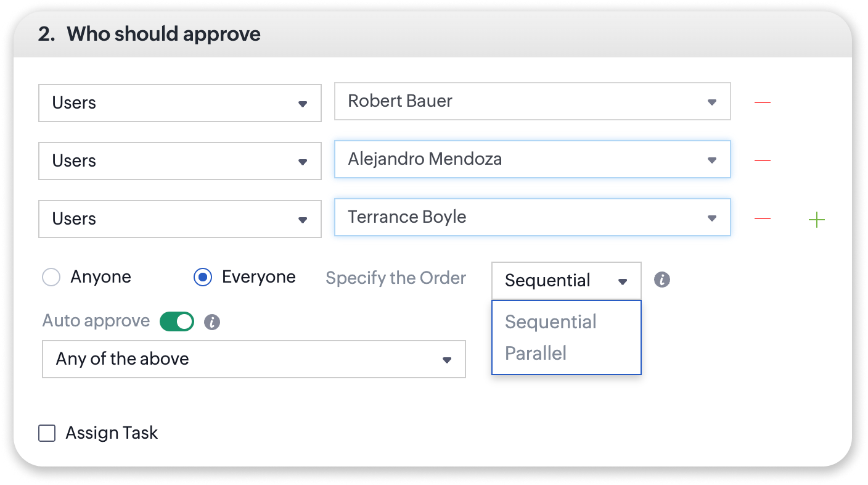
Task: Click info icon next to Sequential dropdown
Action: click(662, 280)
